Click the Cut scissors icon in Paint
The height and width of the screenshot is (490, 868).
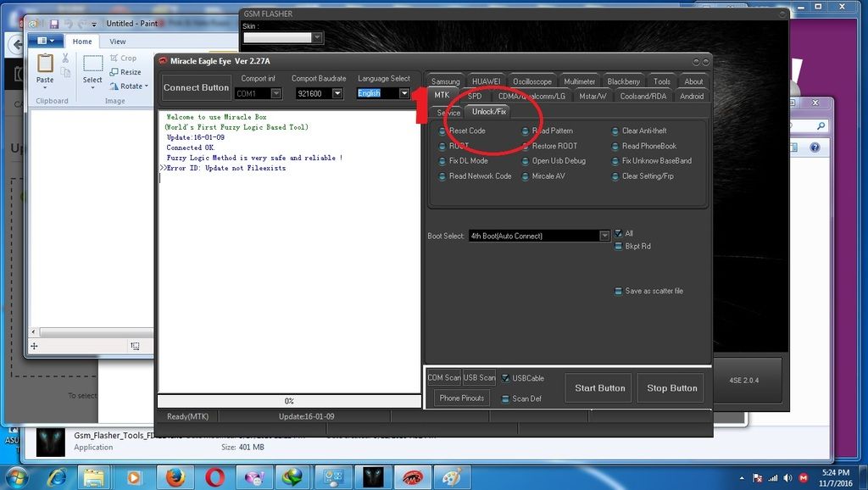click(x=65, y=58)
